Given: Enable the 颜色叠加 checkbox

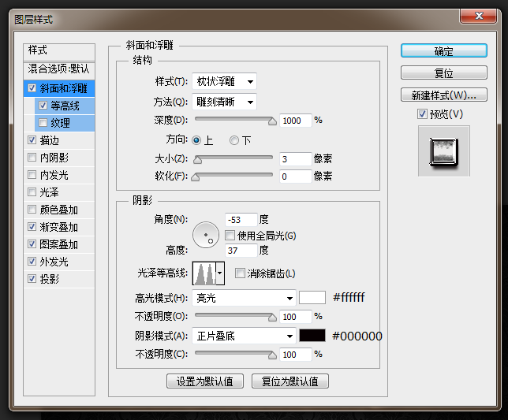Looking at the screenshot, I should coord(32,210).
